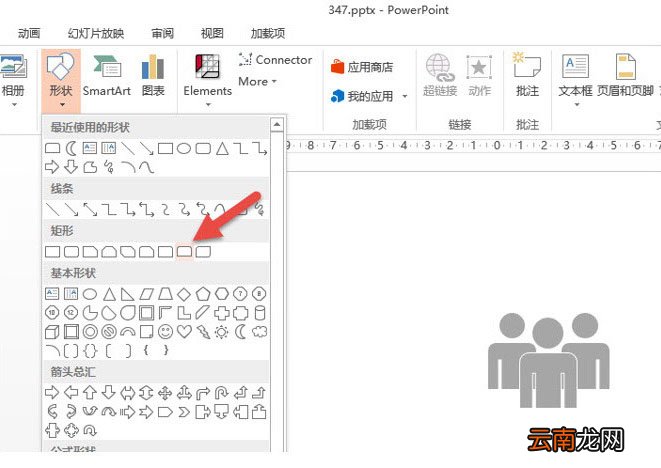Choose the left block arrow in 箭头总汇

pos(71,393)
